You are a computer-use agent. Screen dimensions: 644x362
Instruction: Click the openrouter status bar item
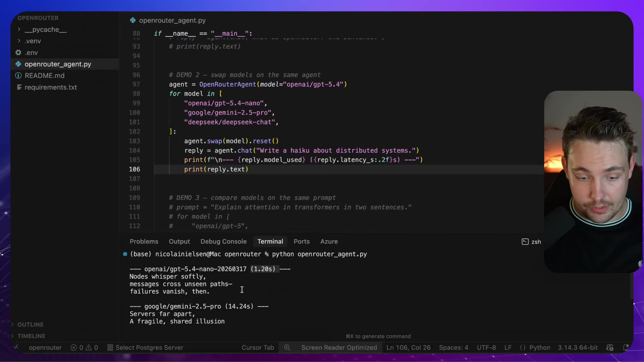pyautogui.click(x=45, y=348)
